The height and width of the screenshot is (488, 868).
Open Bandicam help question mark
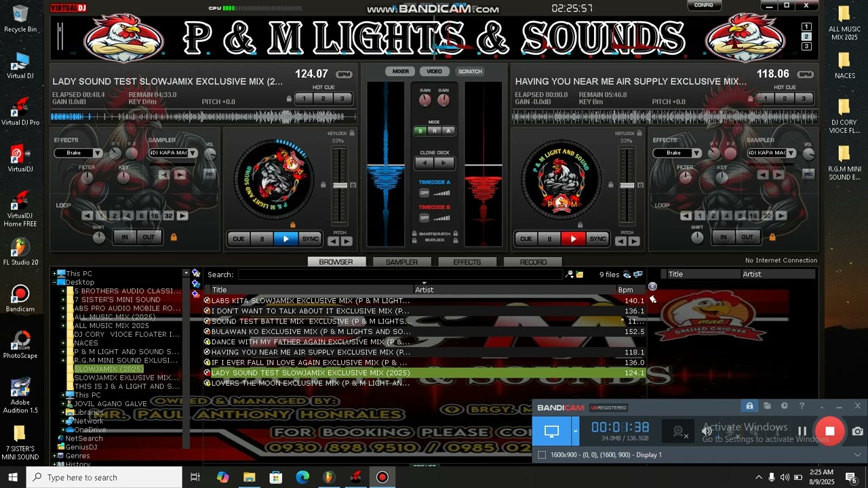click(802, 406)
